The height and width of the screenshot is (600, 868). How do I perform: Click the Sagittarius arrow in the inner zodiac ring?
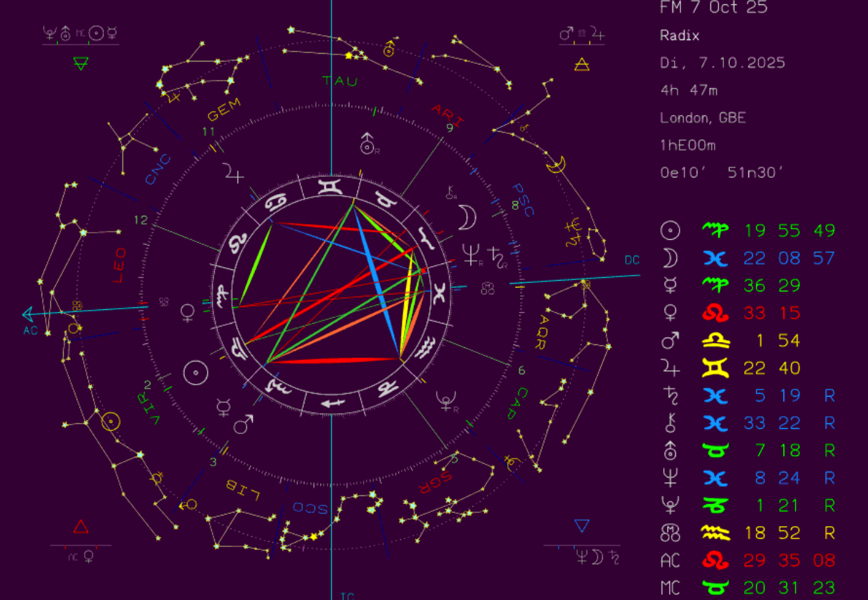(332, 404)
